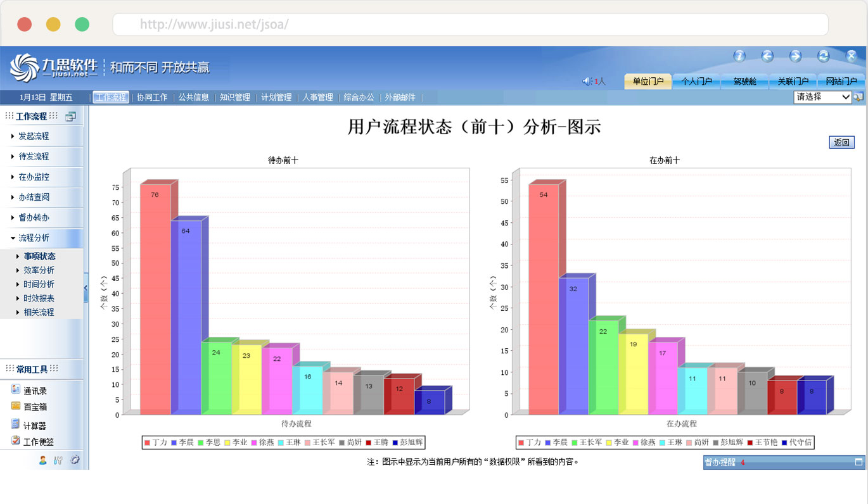The height and width of the screenshot is (504, 868).
Task: Click the search icon next to 请选择 dropdown
Action: click(858, 98)
